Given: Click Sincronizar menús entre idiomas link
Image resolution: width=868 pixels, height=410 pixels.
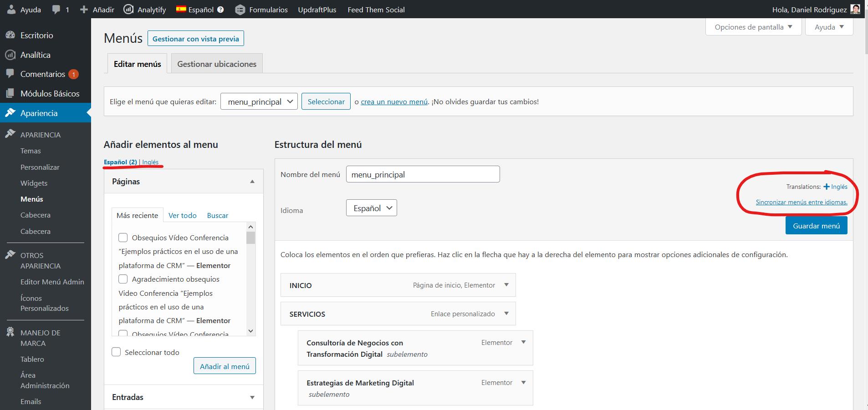Looking at the screenshot, I should coord(802,202).
